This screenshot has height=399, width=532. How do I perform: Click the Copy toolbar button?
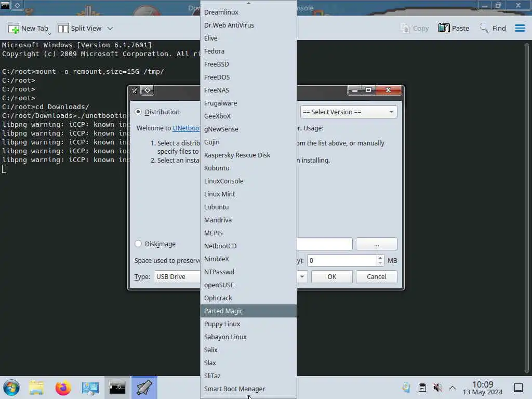tap(415, 28)
